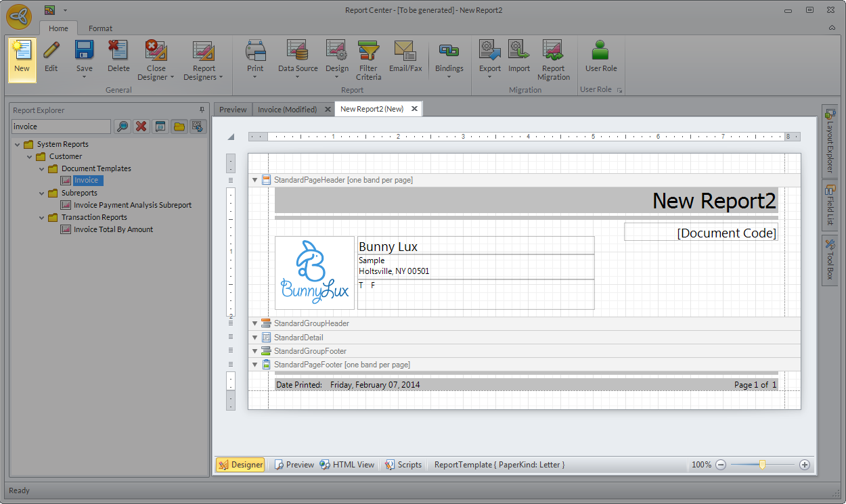Switch to HTML View mode
This screenshot has width=846, height=504.
coord(347,465)
